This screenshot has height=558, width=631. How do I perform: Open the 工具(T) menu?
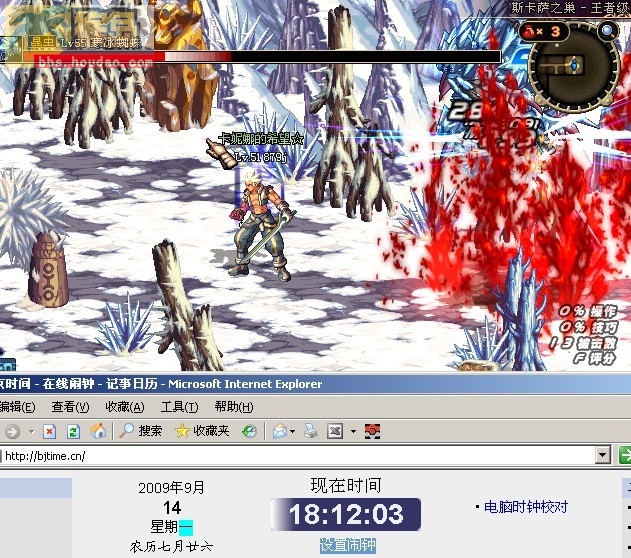(179, 407)
